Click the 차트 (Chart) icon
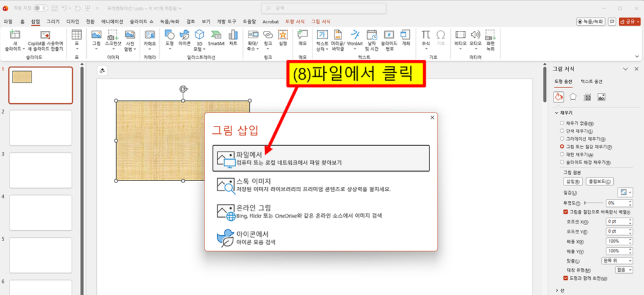This screenshot has width=644, height=295. coord(233,35)
